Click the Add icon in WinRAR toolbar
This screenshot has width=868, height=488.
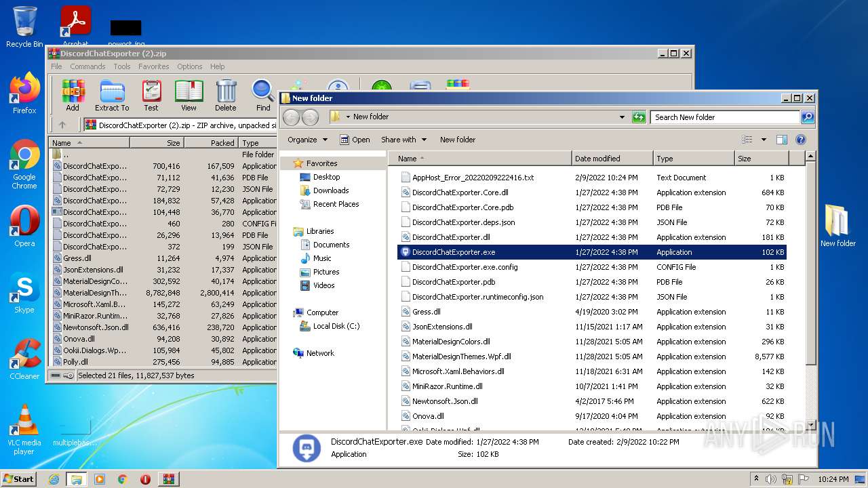73,96
